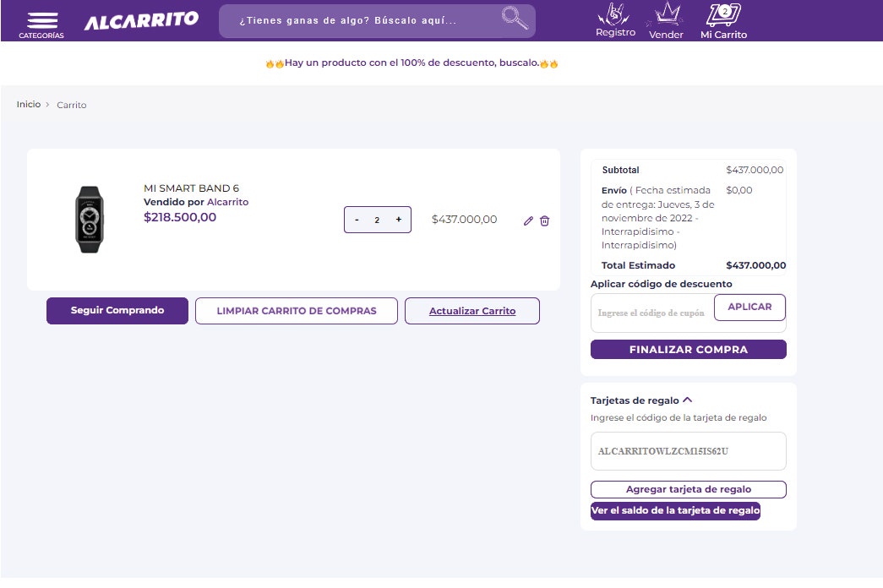
Task: Click Agregar tarjeta de regalo
Action: 688,489
